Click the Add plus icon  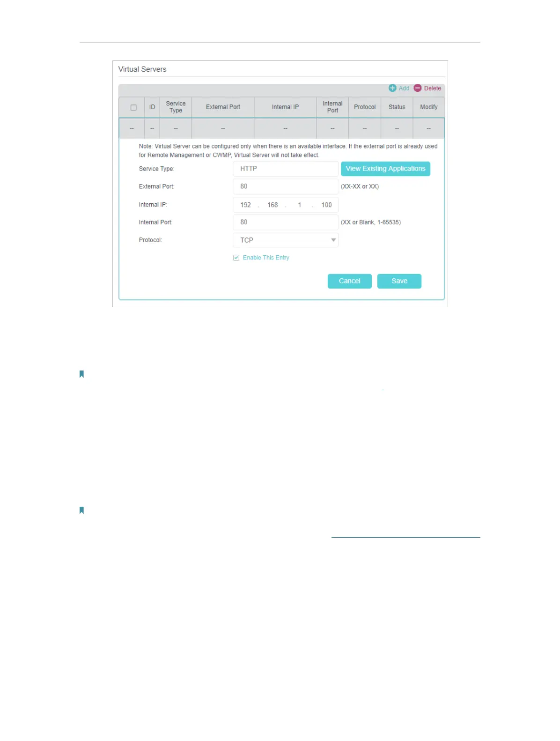[392, 88]
